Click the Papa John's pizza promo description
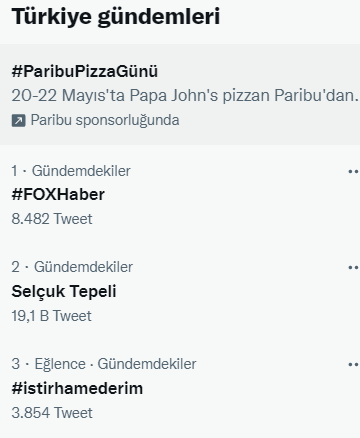Screen dimensions: 360x438 (185, 95)
